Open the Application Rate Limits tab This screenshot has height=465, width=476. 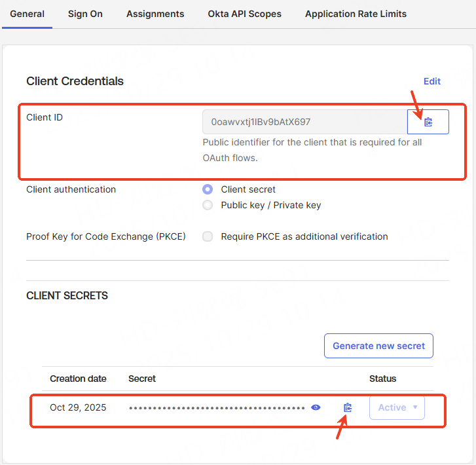[356, 14]
